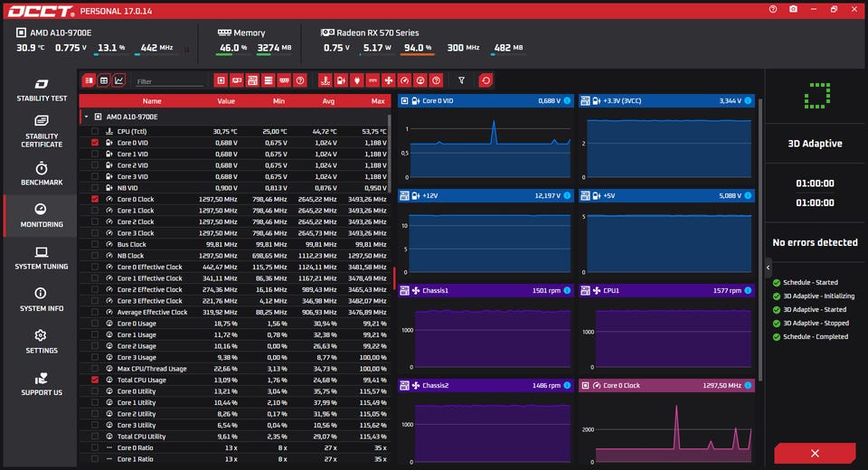Click the Chassis2 graph header
Viewport: 868px width, 470px height.
click(486, 385)
